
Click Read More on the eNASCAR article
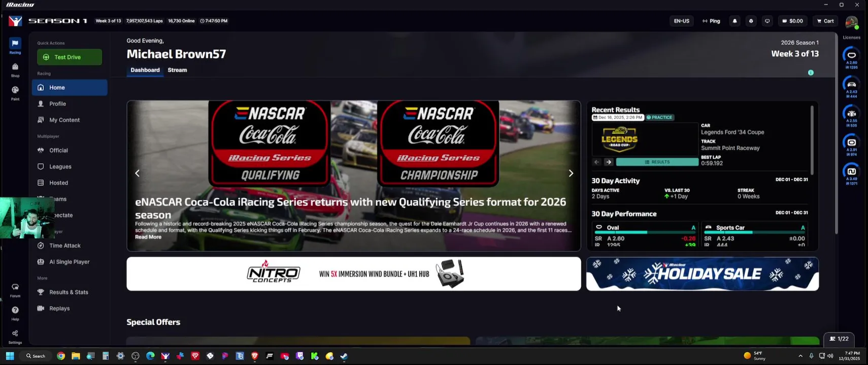[x=148, y=237]
